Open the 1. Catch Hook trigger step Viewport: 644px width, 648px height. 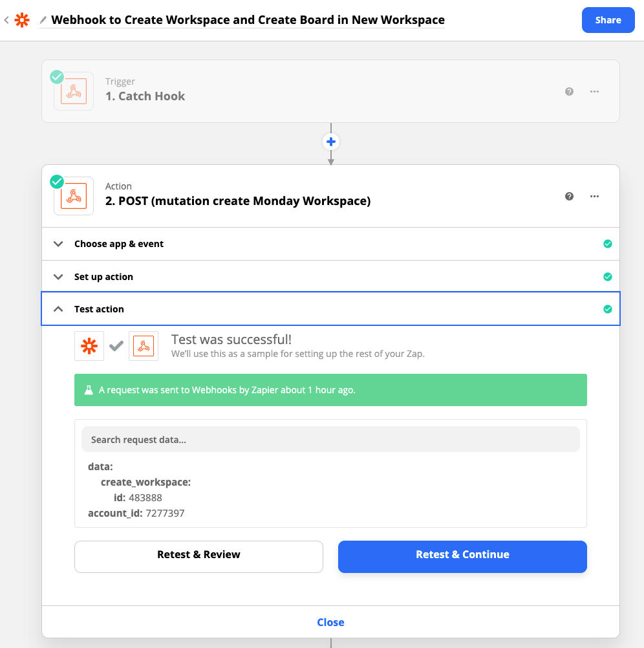tap(330, 91)
